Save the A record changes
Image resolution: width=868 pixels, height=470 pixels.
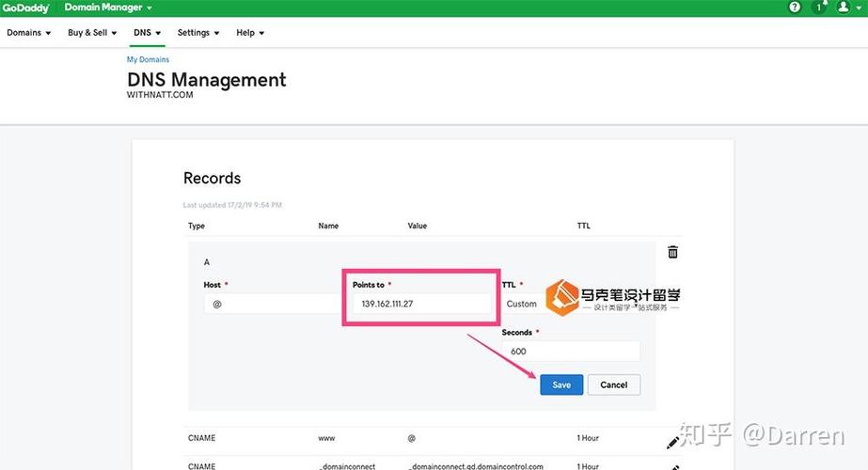click(561, 384)
